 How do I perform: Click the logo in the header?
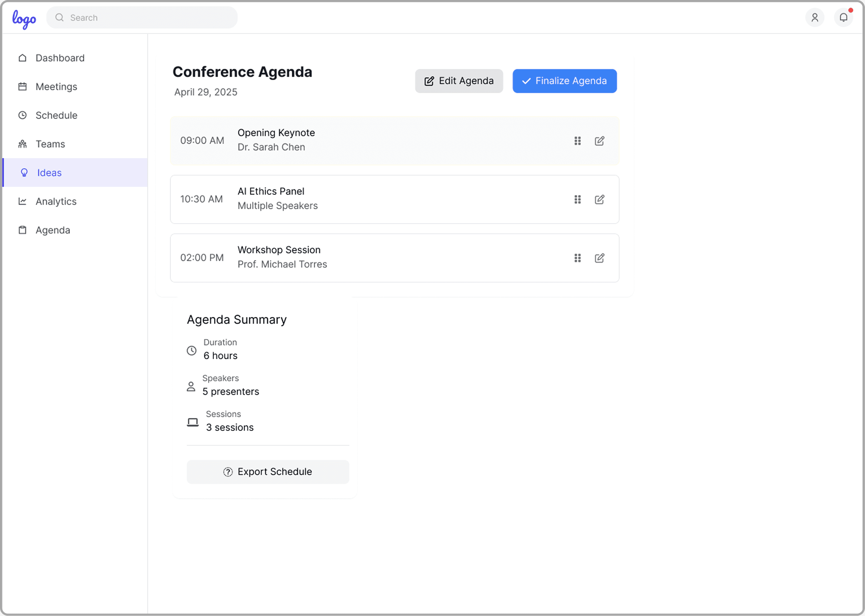24,19
